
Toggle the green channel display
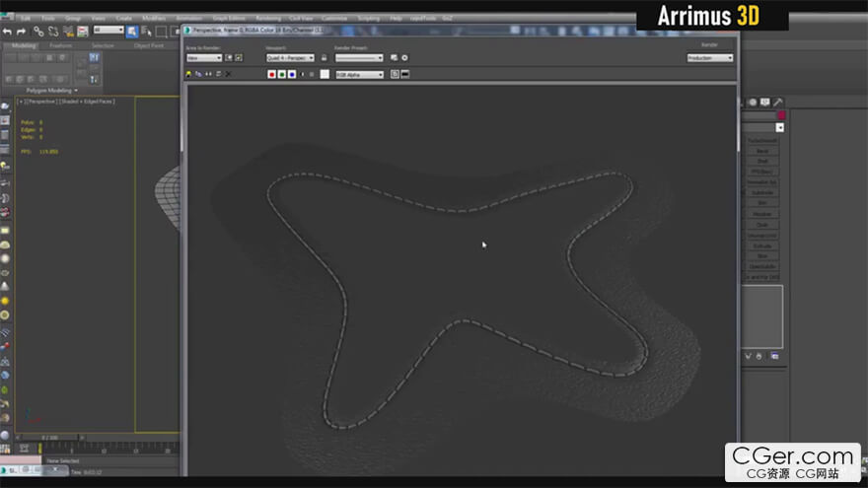(282, 74)
